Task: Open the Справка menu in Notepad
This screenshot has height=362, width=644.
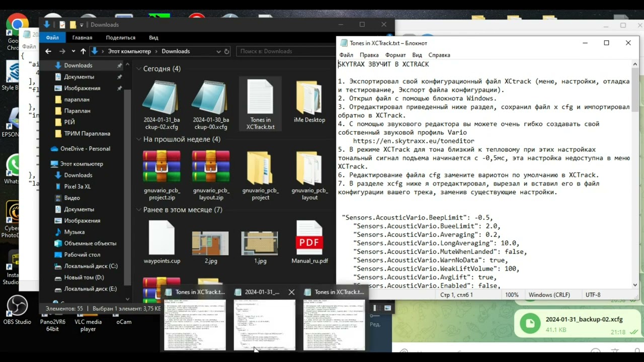Action: coord(439,55)
